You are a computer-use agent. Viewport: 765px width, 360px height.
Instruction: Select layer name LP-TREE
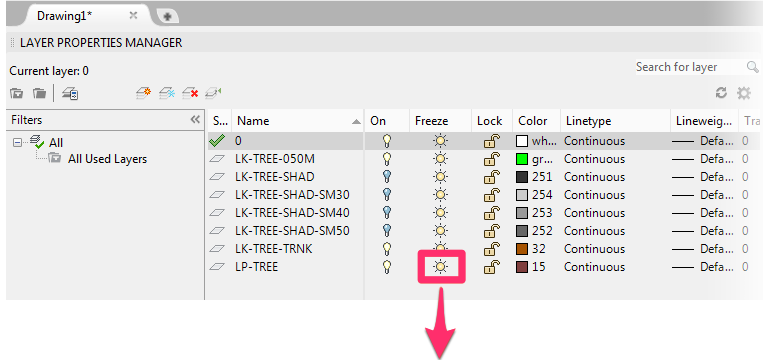256,267
